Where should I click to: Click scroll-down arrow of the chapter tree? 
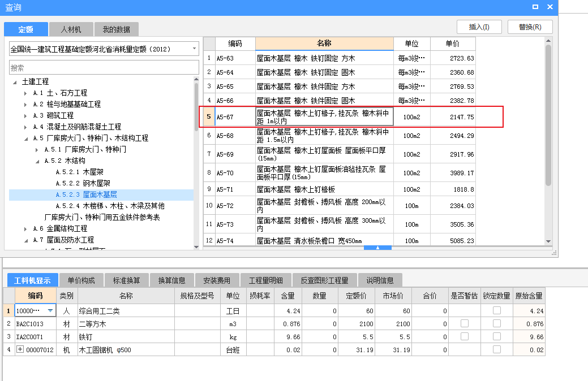coord(196,246)
